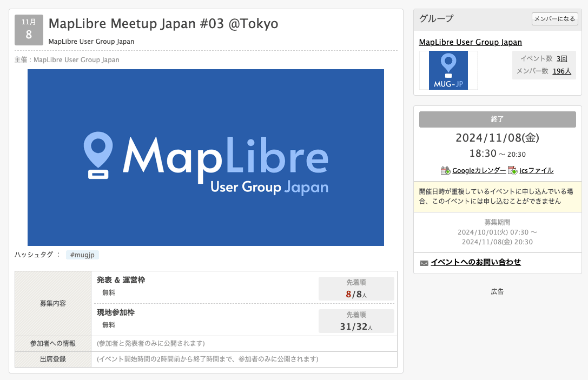Add event via Googleカレンダー link
Screen dimensions: 588x380
[x=479, y=170]
